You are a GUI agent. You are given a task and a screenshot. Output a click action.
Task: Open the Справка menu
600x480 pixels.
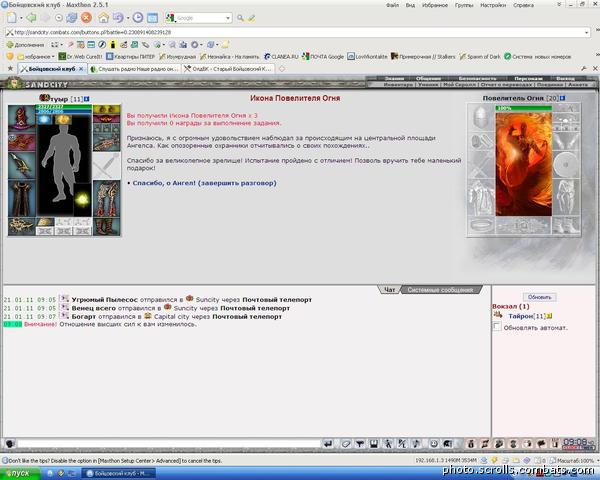pos(523,5)
